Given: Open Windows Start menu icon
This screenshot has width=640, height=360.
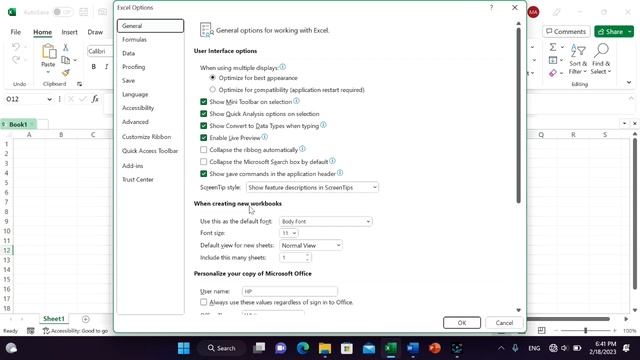Looking at the screenshot, I should coord(184,348).
